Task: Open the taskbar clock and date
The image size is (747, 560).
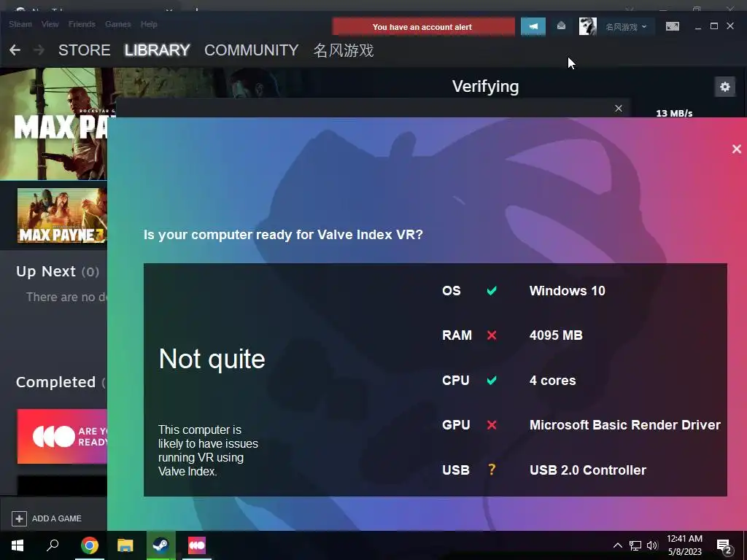Action: 684,545
